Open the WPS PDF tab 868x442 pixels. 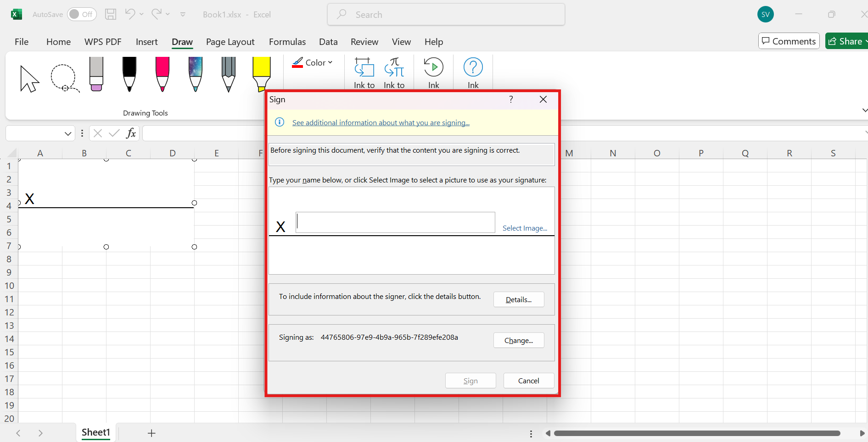[x=103, y=42]
